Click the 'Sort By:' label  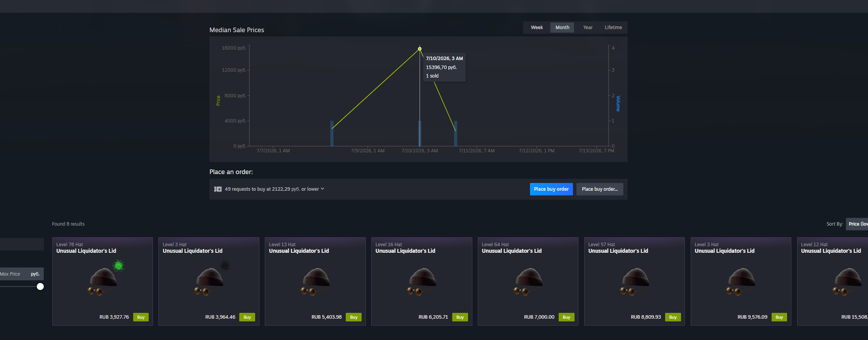(835, 224)
